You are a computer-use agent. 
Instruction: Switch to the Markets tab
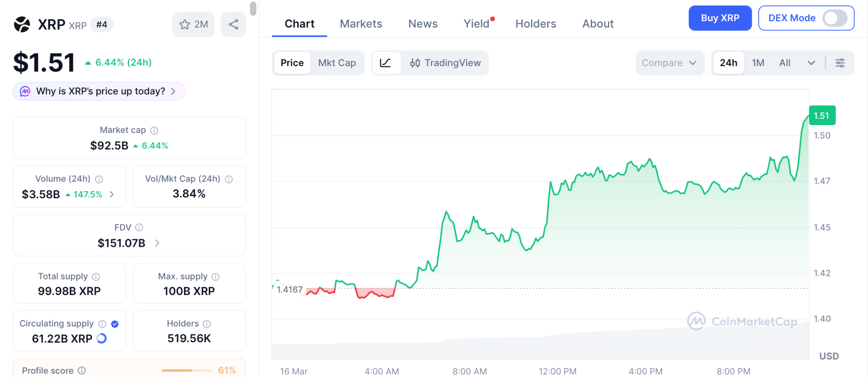click(361, 24)
